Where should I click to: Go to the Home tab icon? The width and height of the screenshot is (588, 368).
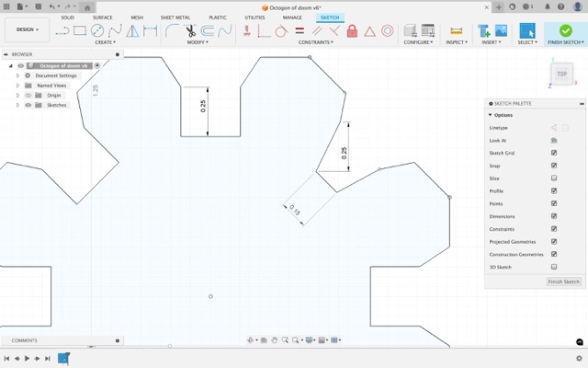click(87, 7)
